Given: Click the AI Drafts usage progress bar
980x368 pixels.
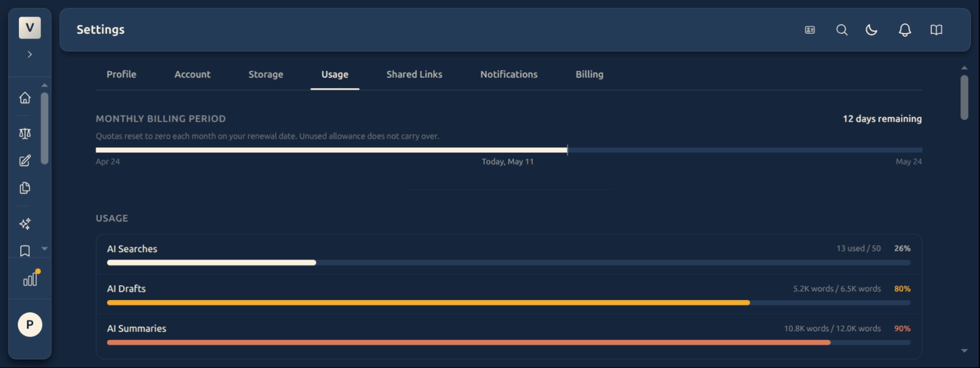Looking at the screenshot, I should pyautogui.click(x=508, y=302).
